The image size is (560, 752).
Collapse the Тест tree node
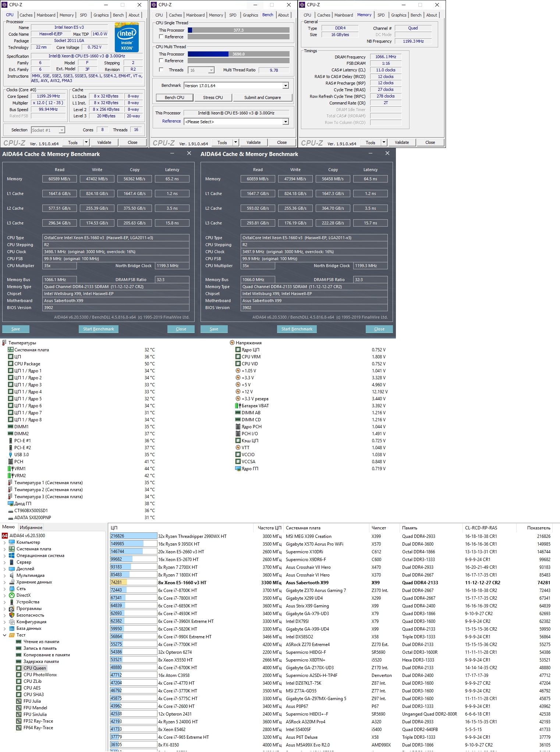click(x=4, y=635)
